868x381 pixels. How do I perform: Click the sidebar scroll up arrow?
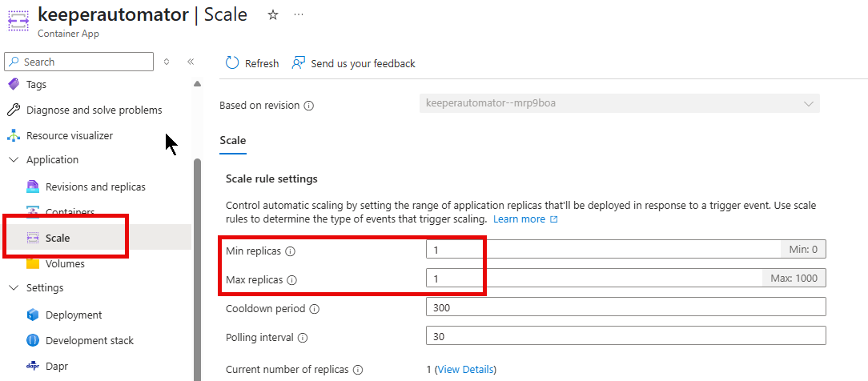(x=198, y=84)
